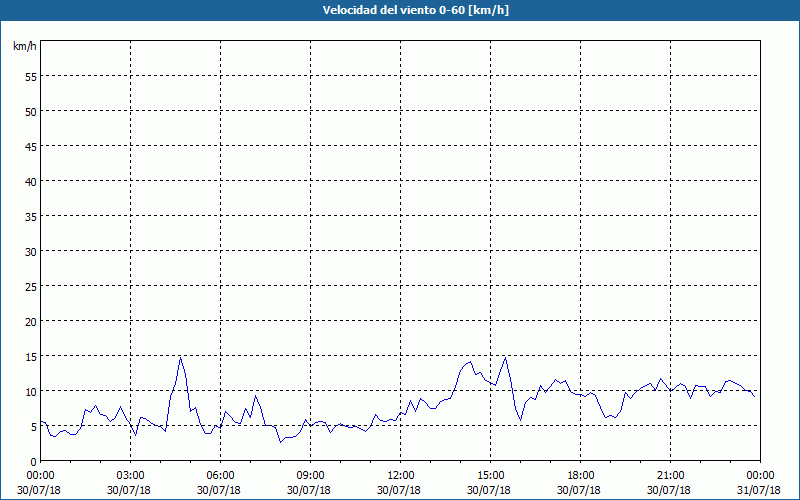Click the 'km/h' unit label on the y-axis

[x=24, y=46]
